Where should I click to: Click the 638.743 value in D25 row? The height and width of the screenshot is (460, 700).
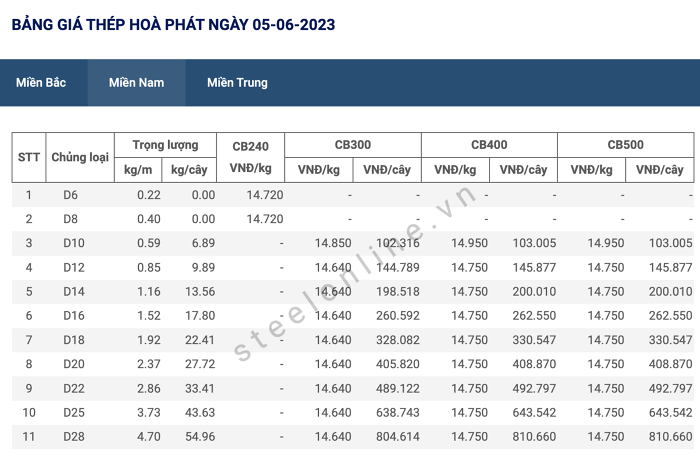pyautogui.click(x=398, y=413)
